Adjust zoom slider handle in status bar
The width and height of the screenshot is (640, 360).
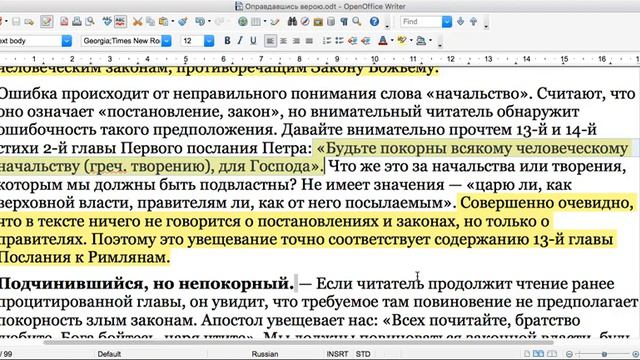[x=604, y=354]
